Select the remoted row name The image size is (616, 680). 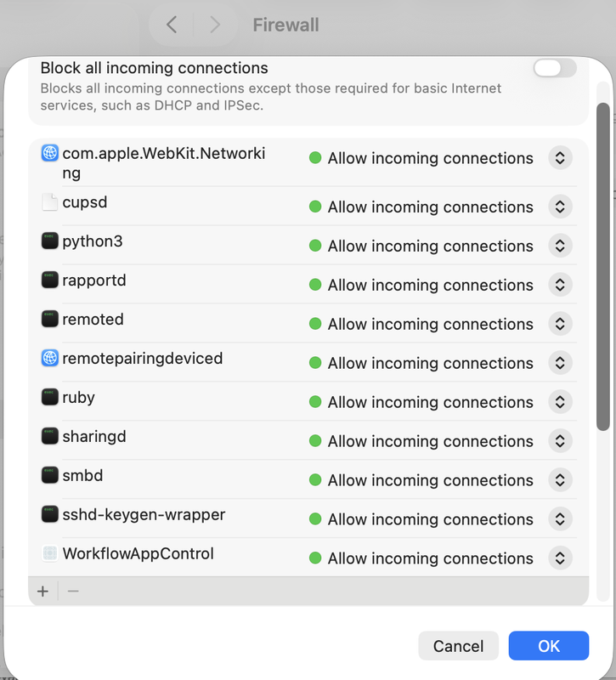[93, 320]
